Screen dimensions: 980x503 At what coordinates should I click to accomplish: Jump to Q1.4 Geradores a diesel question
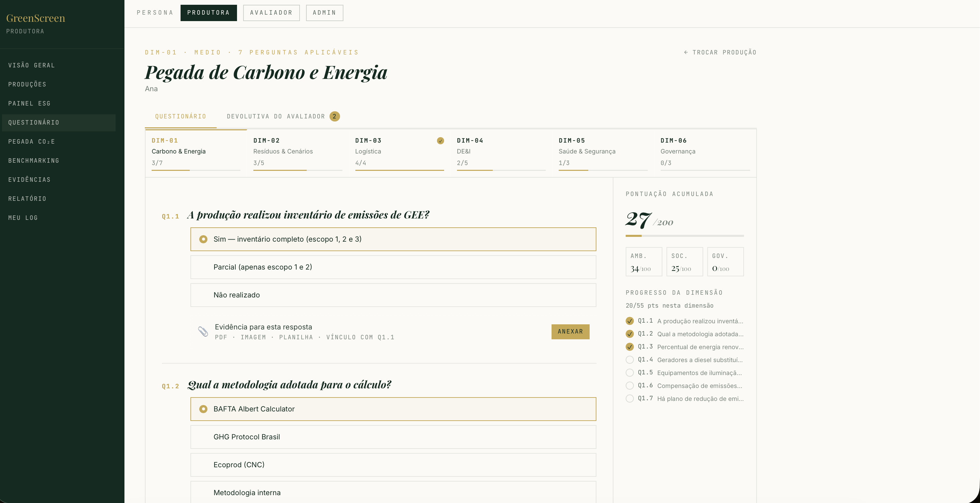[x=685, y=360]
